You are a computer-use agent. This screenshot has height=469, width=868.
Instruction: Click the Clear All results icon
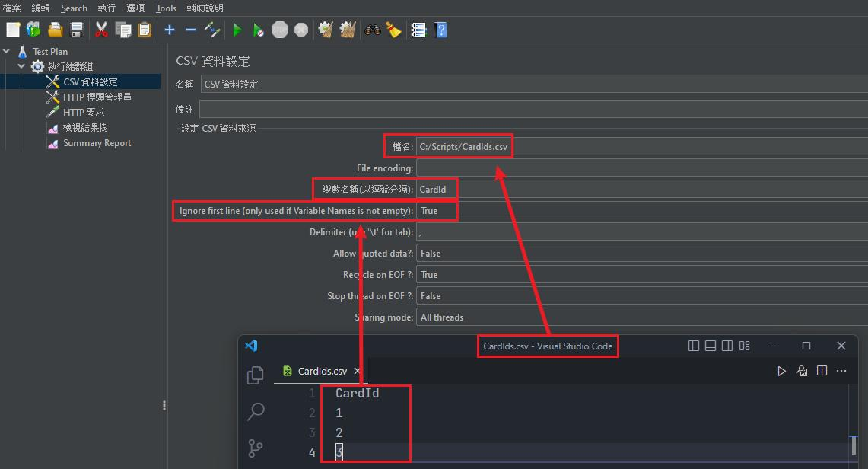coord(348,30)
